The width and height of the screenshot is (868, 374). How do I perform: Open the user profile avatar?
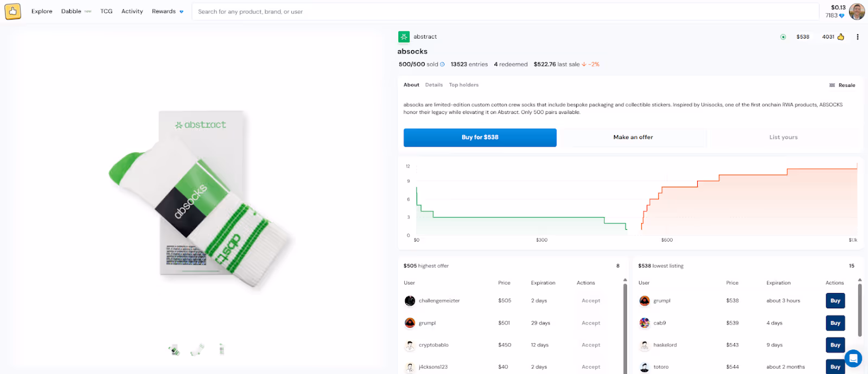857,11
